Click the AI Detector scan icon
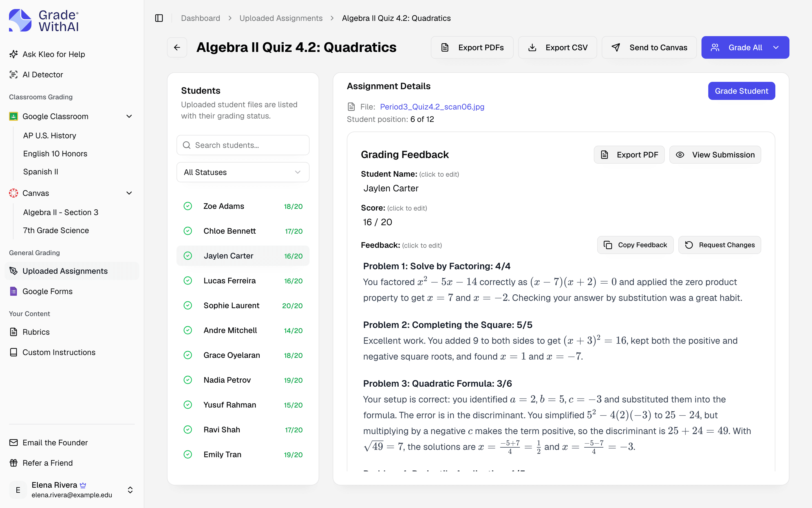The image size is (812, 508). pos(14,75)
